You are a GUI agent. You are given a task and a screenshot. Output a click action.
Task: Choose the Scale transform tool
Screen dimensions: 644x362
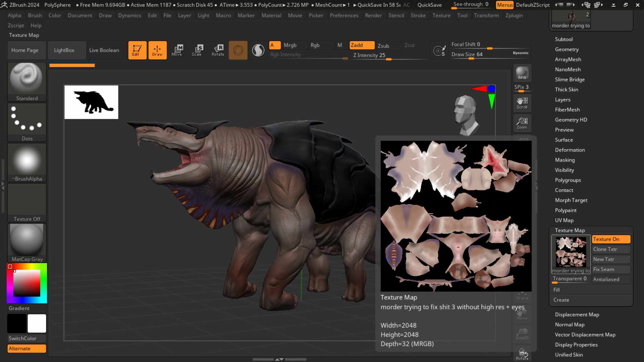[x=197, y=50]
